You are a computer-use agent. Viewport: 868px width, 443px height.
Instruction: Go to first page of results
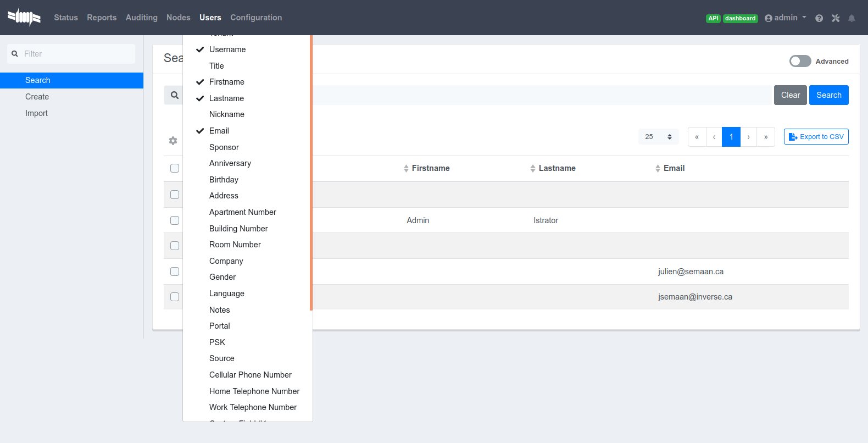click(x=697, y=137)
